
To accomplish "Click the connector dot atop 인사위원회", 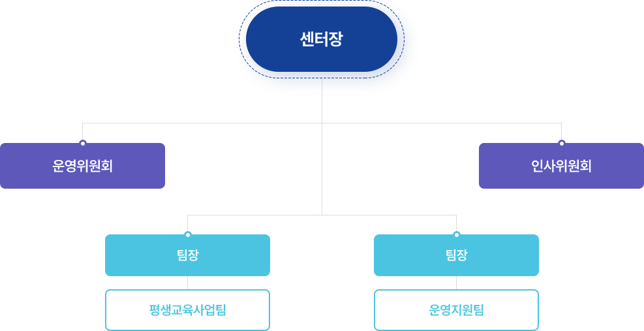I will coord(561,143).
